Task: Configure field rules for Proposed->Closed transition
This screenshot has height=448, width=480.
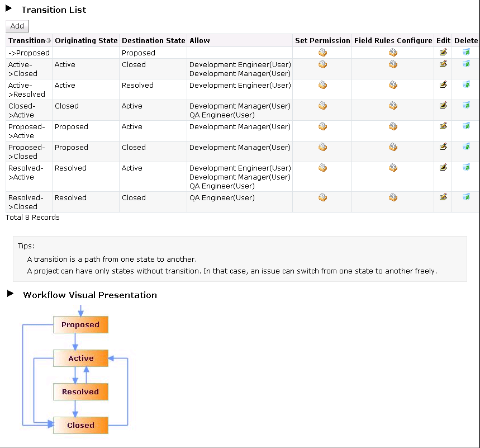Action: point(393,148)
